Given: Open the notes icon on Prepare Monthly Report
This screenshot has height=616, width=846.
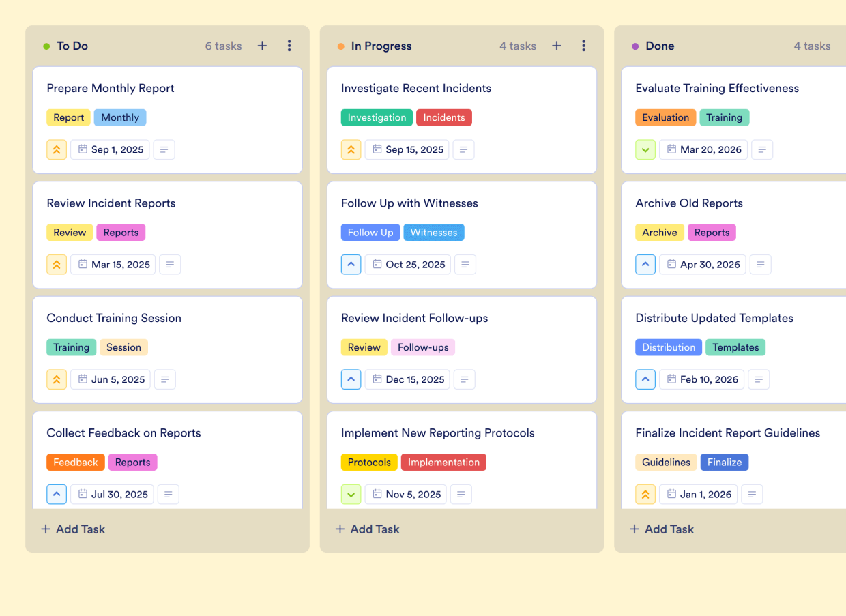Looking at the screenshot, I should (x=164, y=149).
